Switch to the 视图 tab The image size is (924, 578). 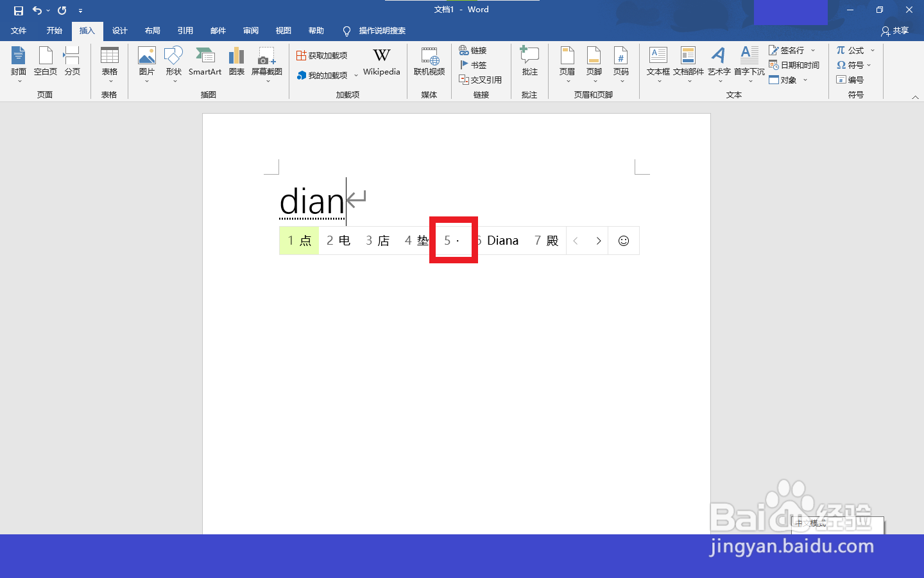tap(284, 31)
